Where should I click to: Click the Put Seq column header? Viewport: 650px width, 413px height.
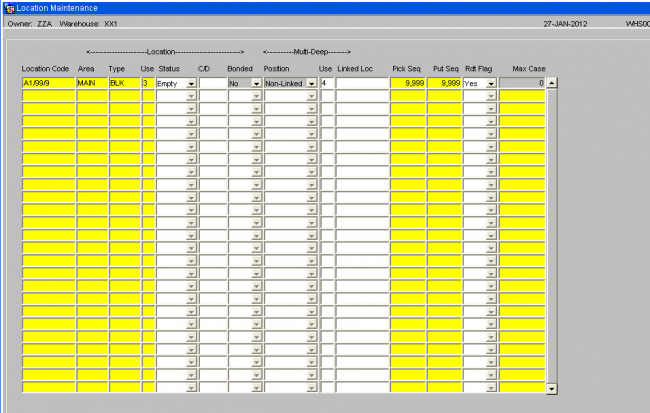pos(446,69)
